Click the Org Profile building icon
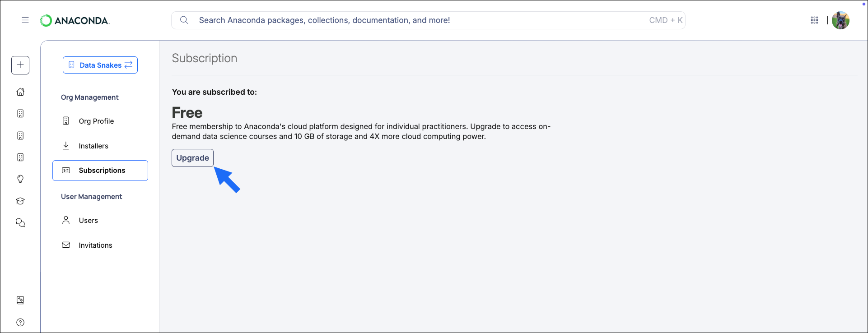 (x=66, y=121)
